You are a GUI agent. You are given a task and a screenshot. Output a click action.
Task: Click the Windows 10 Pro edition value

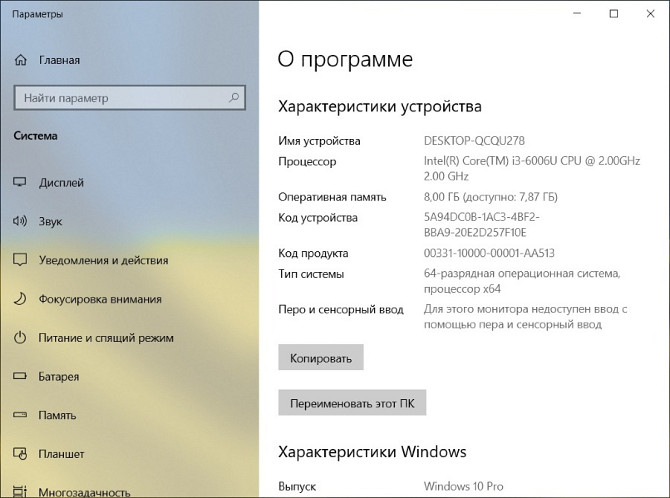pos(464,486)
